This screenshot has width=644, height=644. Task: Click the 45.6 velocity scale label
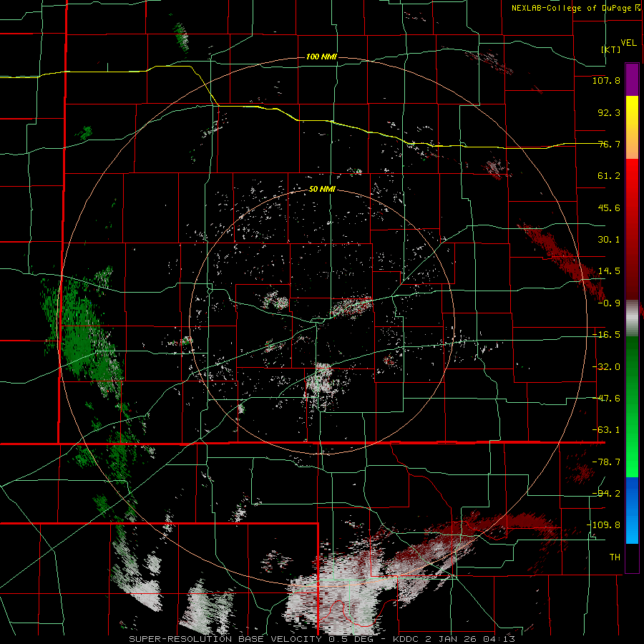[x=609, y=208]
